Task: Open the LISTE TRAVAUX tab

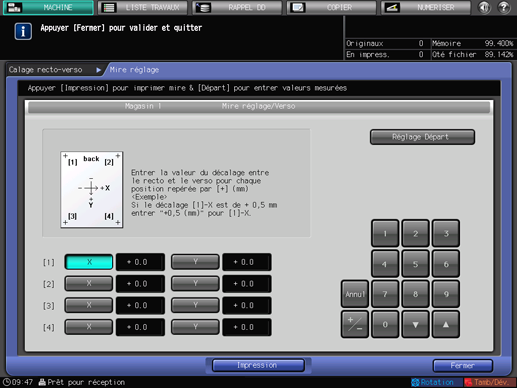Action: point(143,7)
